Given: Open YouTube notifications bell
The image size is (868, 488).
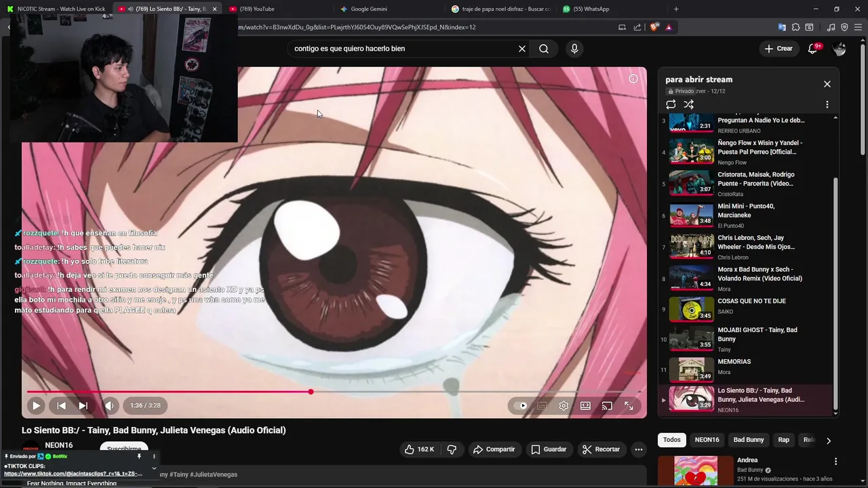Looking at the screenshot, I should tap(813, 49).
